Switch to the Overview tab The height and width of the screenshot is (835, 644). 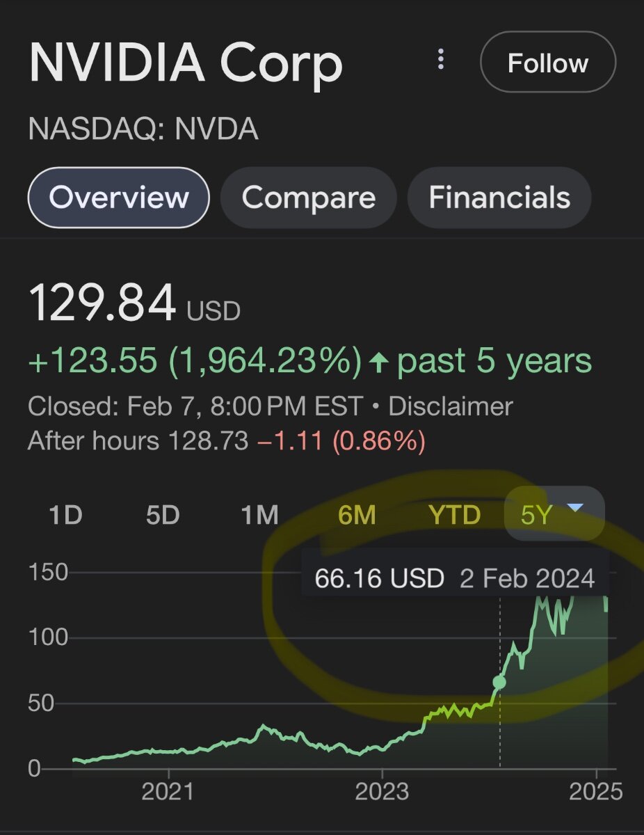(x=119, y=198)
